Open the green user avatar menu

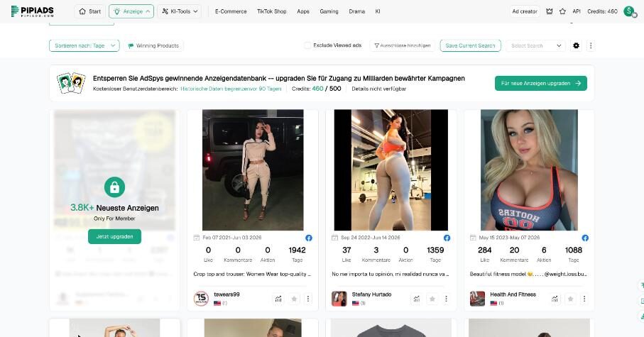click(629, 11)
